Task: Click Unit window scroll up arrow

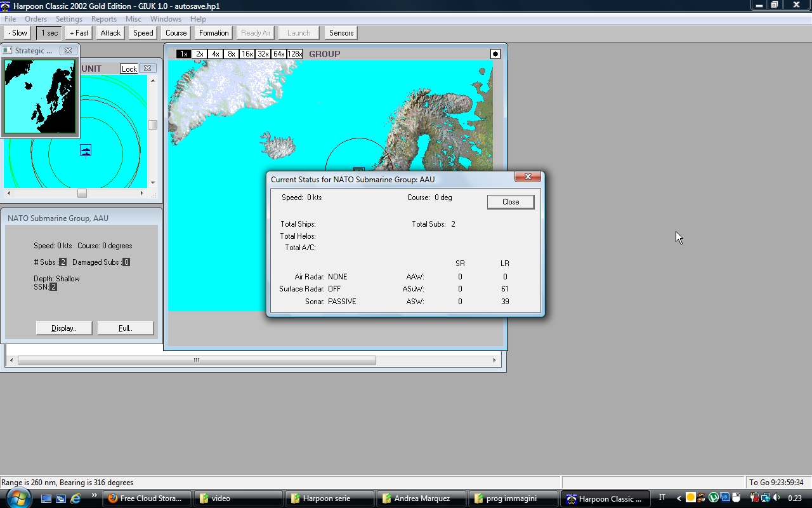Action: 152,81
